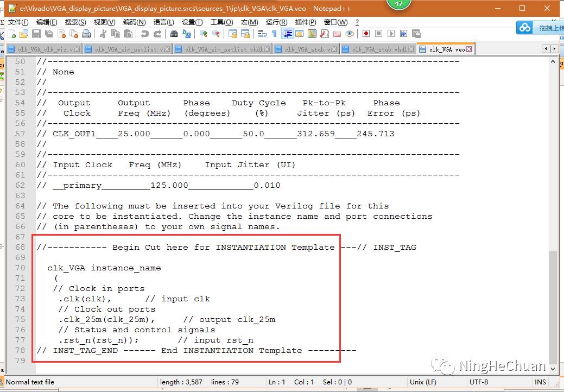This screenshot has width=564, height=392.
Task: Click the Save file icon
Action: (x=36, y=34)
